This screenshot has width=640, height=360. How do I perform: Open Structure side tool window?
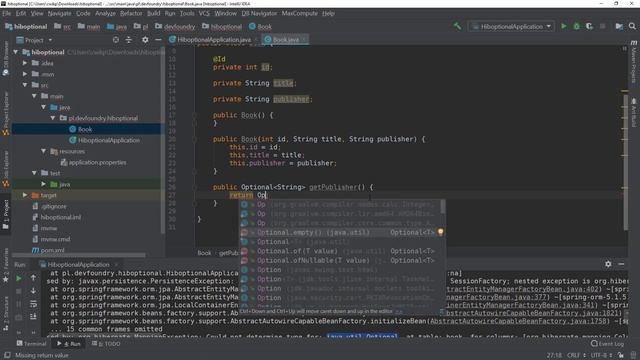5,313
